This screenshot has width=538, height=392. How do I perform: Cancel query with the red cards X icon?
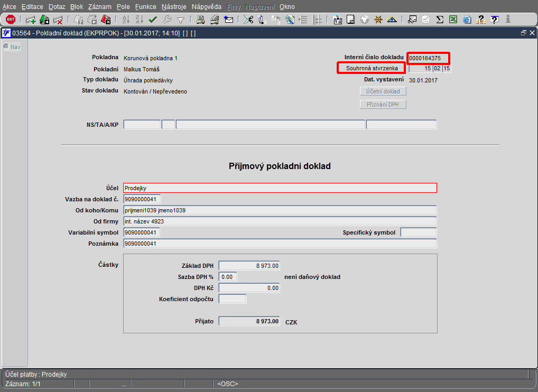pyautogui.click(x=106, y=20)
